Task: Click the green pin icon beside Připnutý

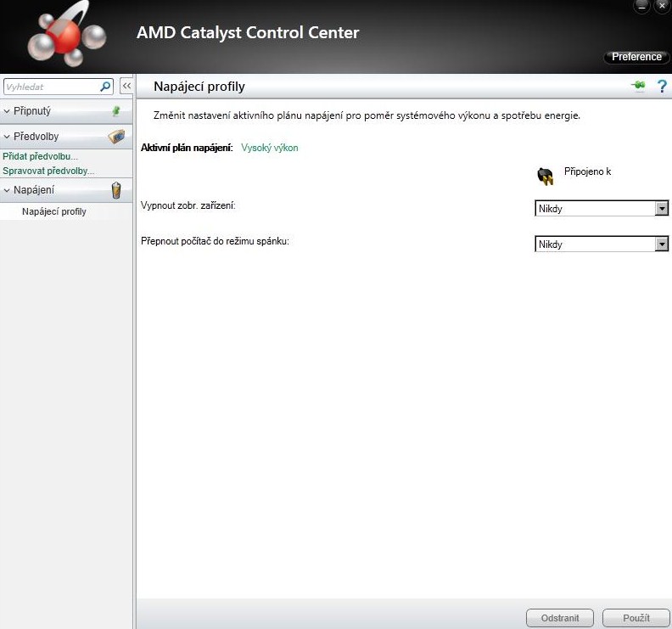Action: (115, 111)
